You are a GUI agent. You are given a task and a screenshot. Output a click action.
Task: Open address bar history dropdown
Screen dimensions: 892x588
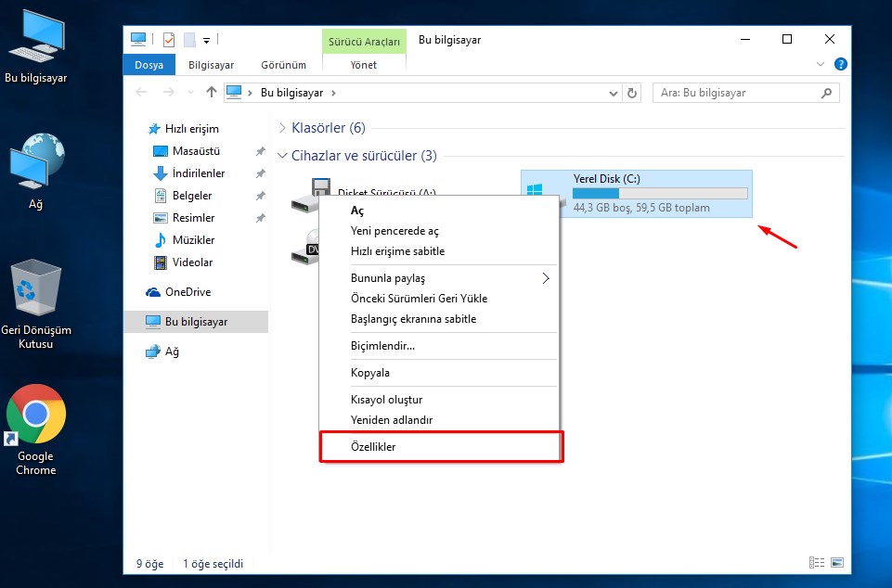614,93
